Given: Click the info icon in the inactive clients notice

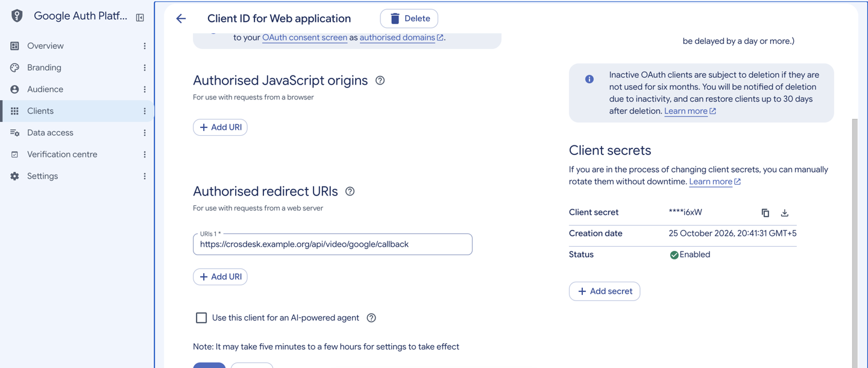Looking at the screenshot, I should pos(590,79).
